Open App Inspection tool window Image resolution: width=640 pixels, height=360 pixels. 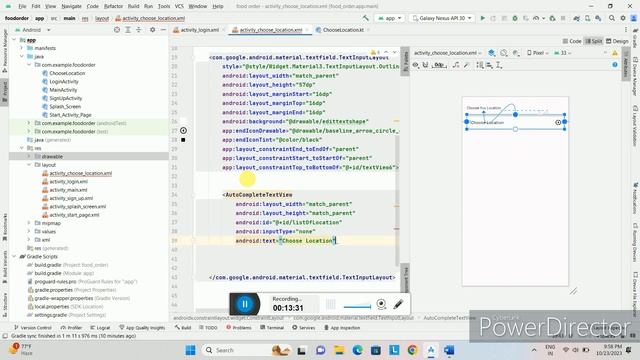[x=342, y=328]
